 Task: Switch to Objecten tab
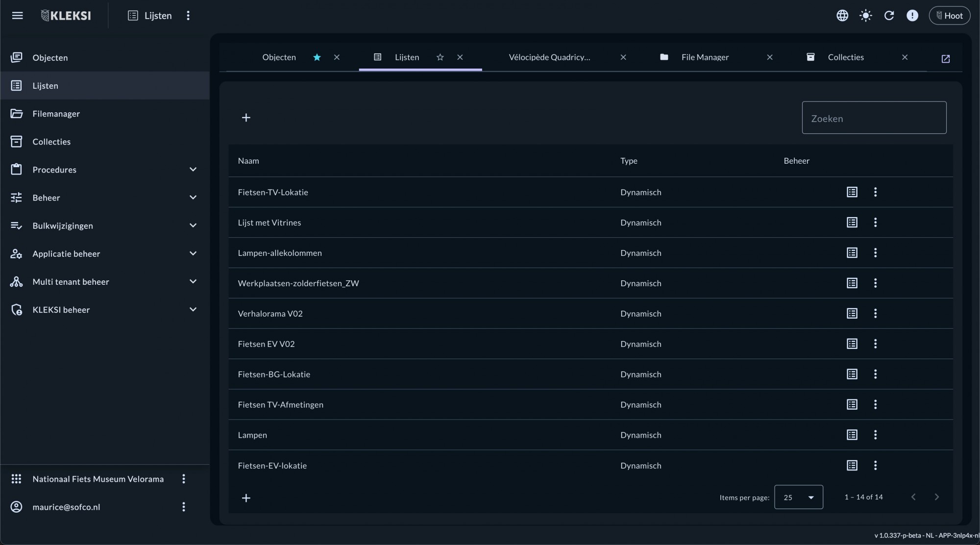pos(279,57)
